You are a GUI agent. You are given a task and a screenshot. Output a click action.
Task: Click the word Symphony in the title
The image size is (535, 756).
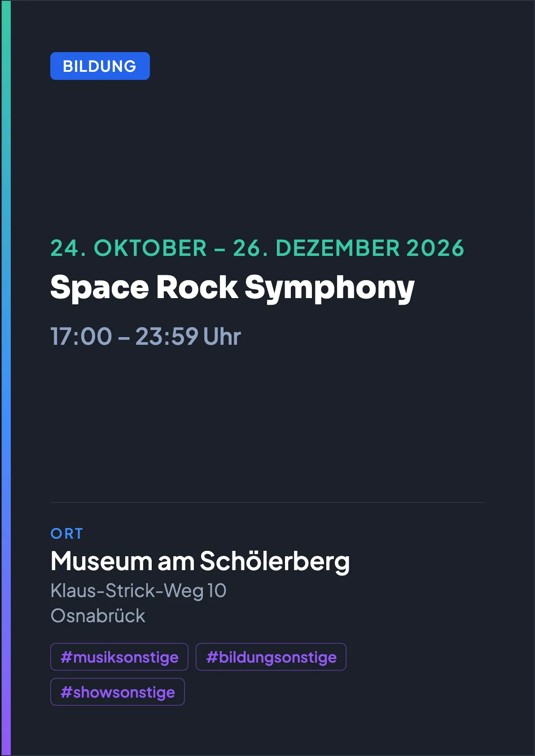pos(330,288)
